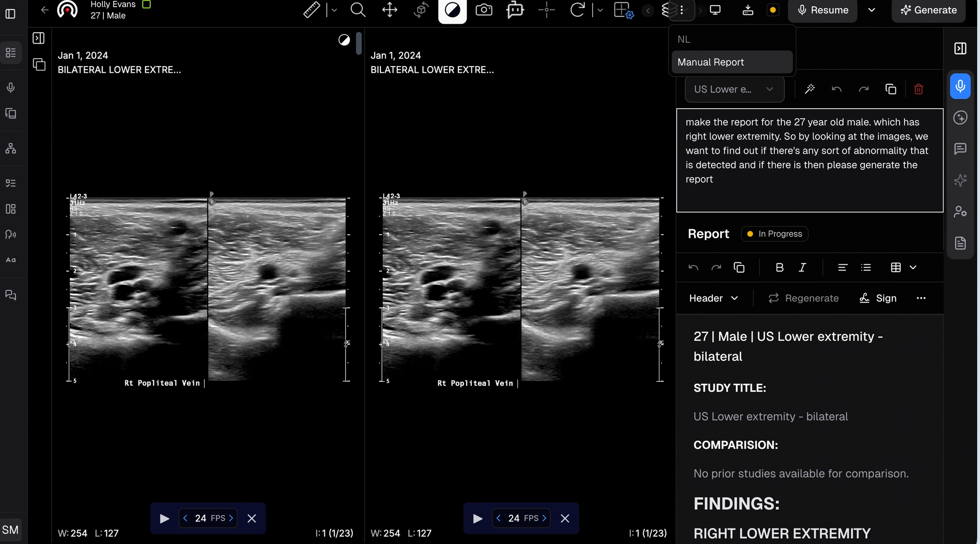Select the zoom magnifier tool
This screenshot has height=544, width=980.
(358, 10)
